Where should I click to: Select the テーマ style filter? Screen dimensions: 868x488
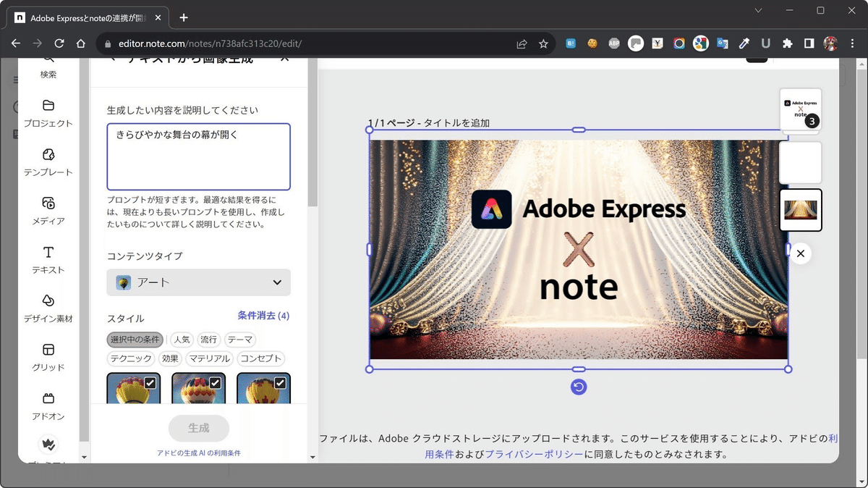240,340
